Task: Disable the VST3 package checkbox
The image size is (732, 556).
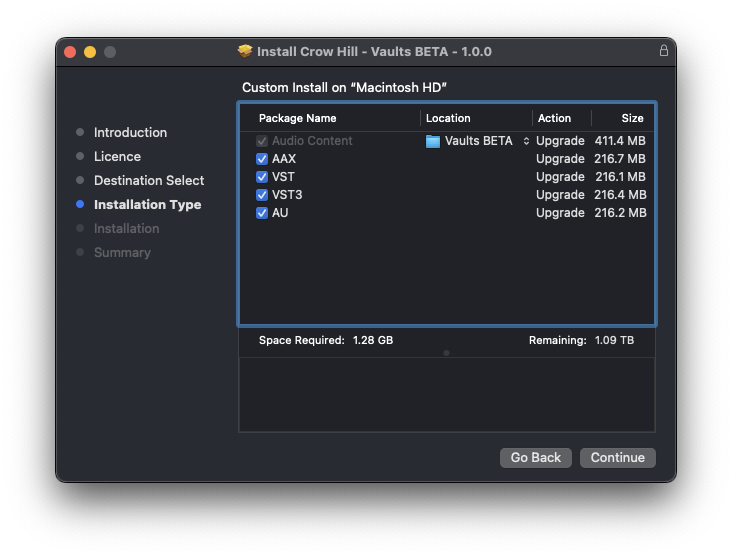Action: pos(262,195)
